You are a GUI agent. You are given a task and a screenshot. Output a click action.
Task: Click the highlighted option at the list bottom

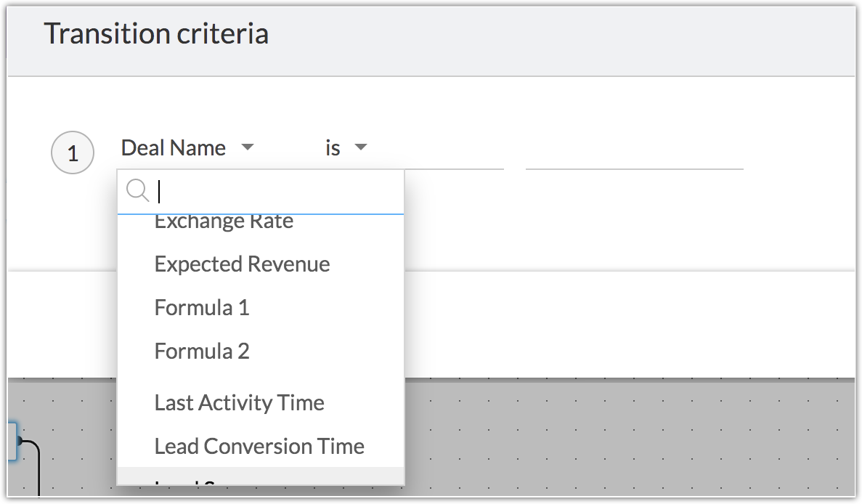[x=260, y=477]
